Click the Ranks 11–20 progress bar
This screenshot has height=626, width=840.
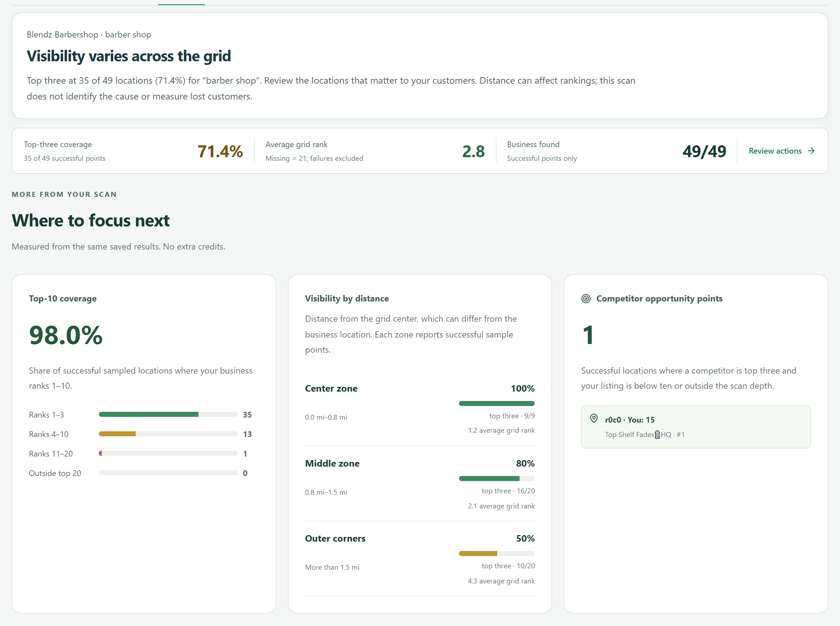tap(168, 453)
